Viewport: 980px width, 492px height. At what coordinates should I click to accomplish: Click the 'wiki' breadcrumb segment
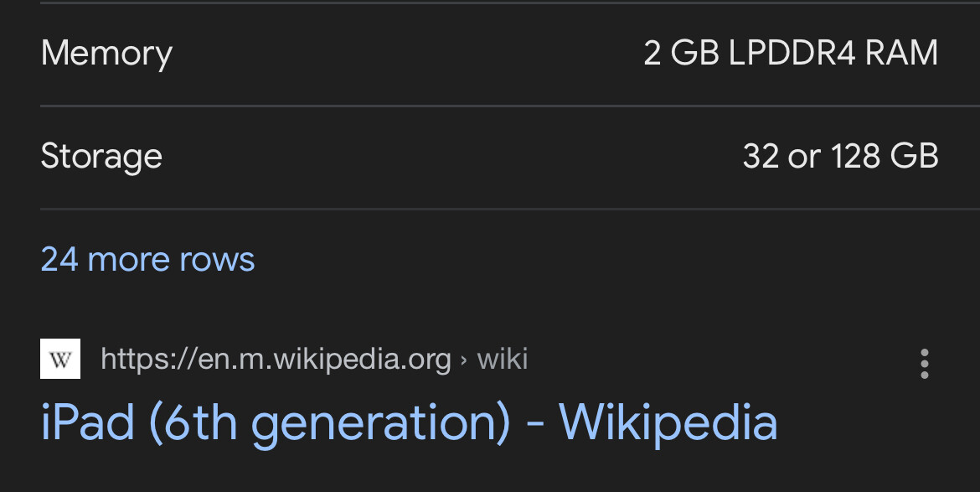pos(503,360)
